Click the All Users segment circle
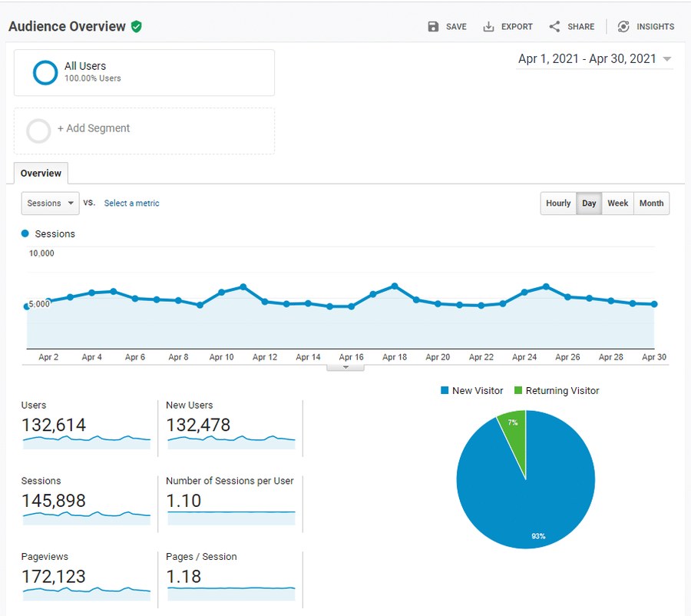691x616 pixels. pos(45,72)
